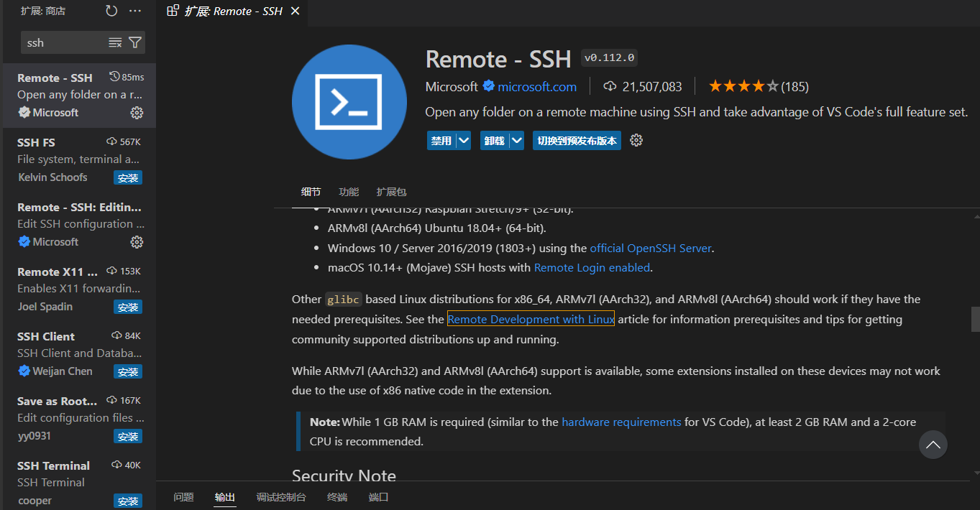This screenshot has width=980, height=510.
Task: Install the SSH FS extension
Action: 128,178
